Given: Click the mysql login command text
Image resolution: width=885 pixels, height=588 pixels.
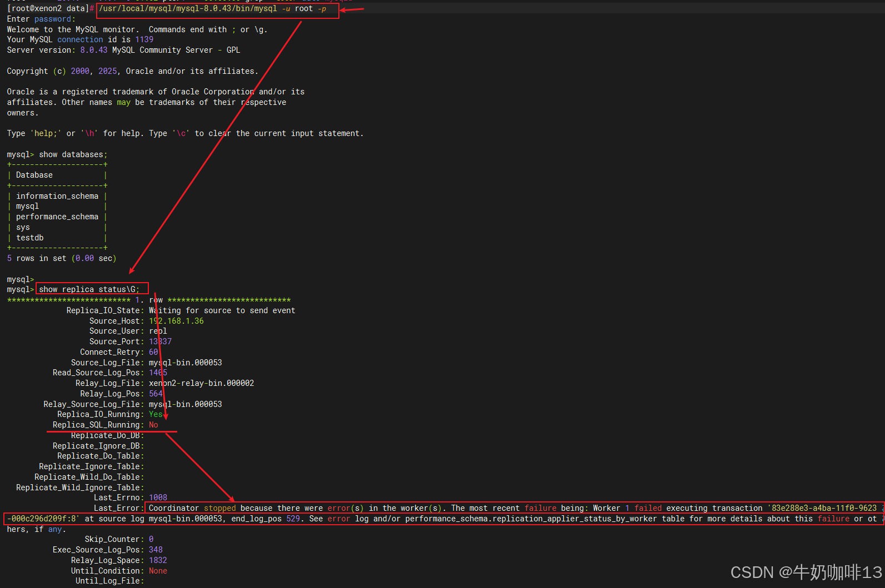Looking at the screenshot, I should point(213,9).
